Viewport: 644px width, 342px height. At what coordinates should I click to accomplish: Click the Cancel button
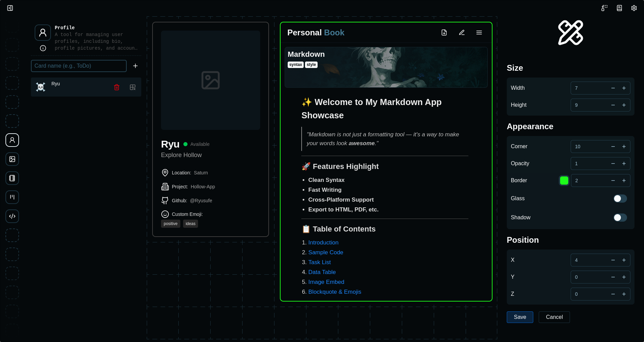coord(554,317)
